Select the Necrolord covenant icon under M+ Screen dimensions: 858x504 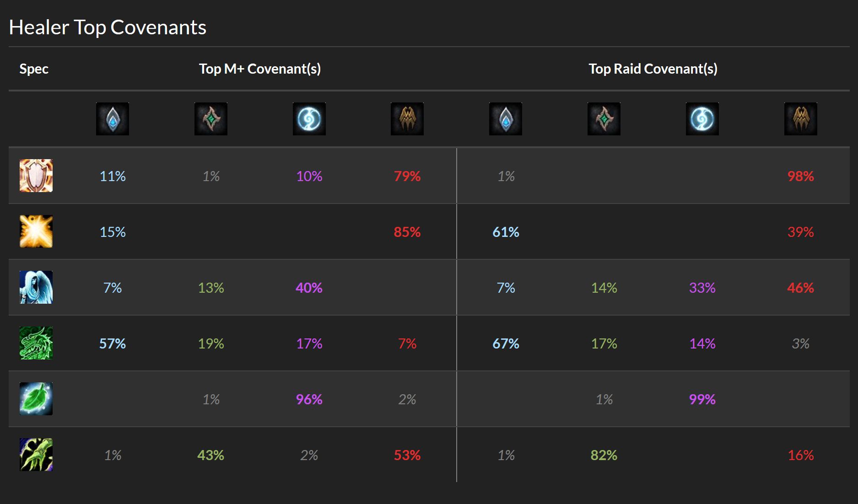pos(211,119)
